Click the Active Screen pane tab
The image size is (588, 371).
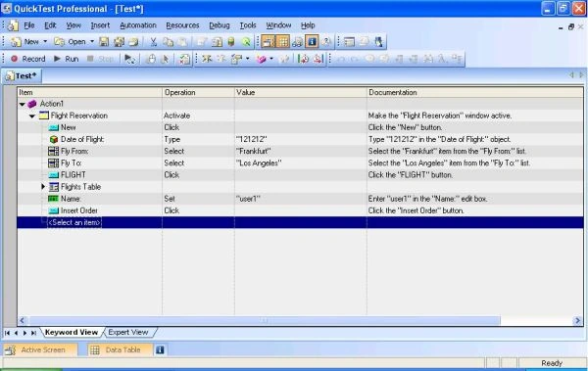(x=39, y=349)
